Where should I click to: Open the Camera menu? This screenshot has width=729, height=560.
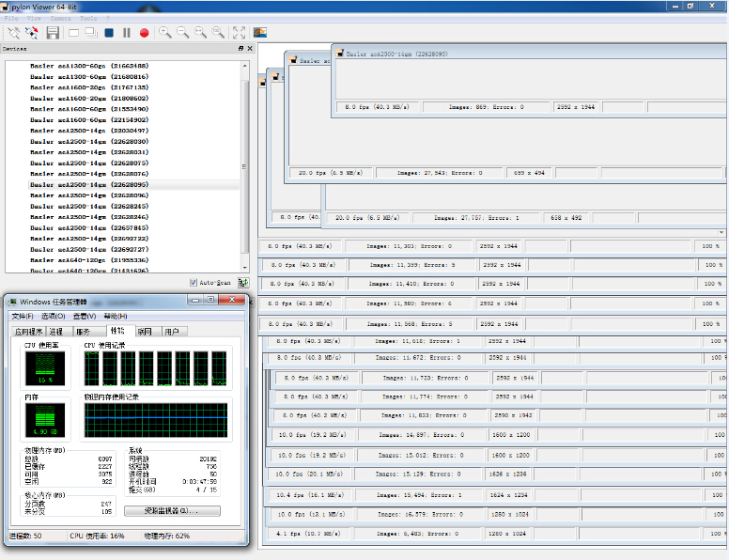[x=60, y=18]
